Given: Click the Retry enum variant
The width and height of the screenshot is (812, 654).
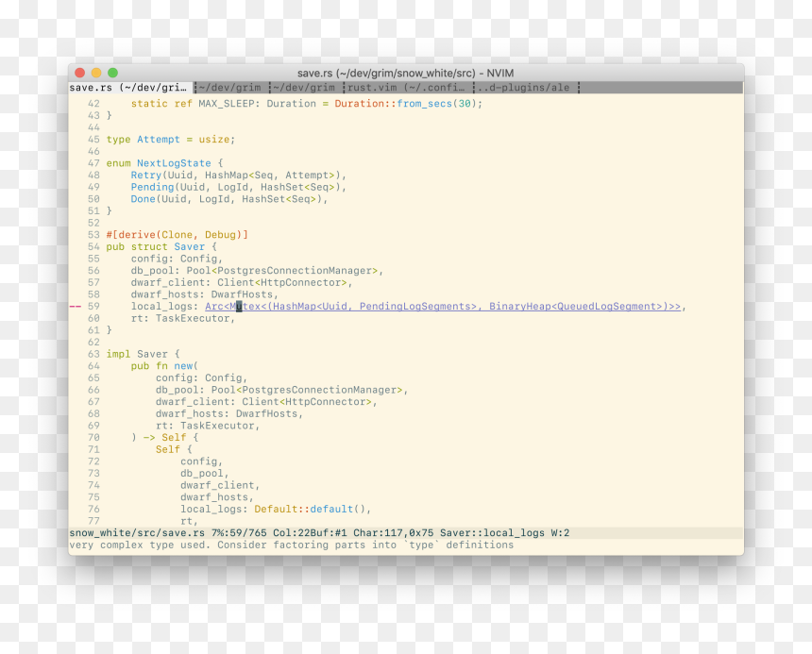Looking at the screenshot, I should 146,175.
